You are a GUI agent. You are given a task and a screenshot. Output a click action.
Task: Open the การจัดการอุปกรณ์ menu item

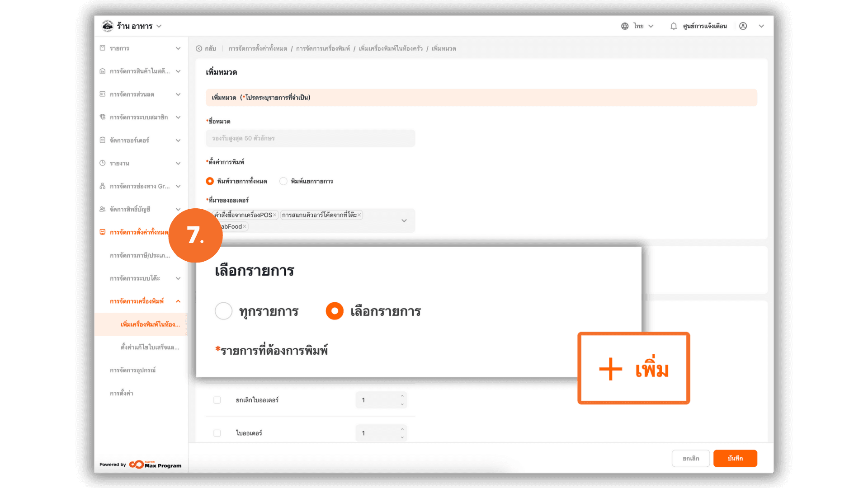(132, 370)
